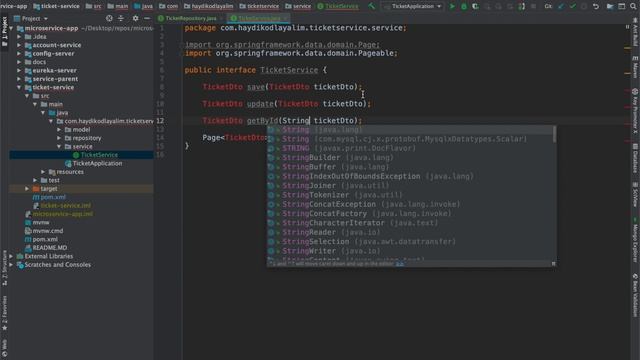Click the ticket-service breadcrumb in navigation bar
Screen dimensions: 640x360
pos(57,6)
